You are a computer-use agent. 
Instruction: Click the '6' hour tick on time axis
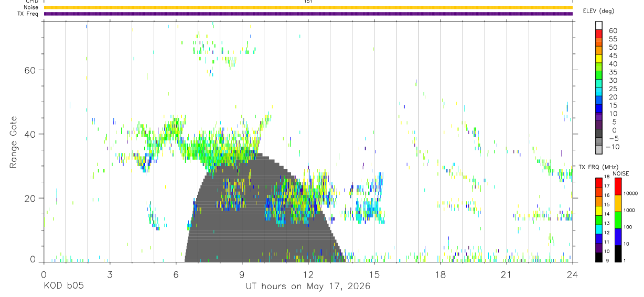pyautogui.click(x=176, y=274)
